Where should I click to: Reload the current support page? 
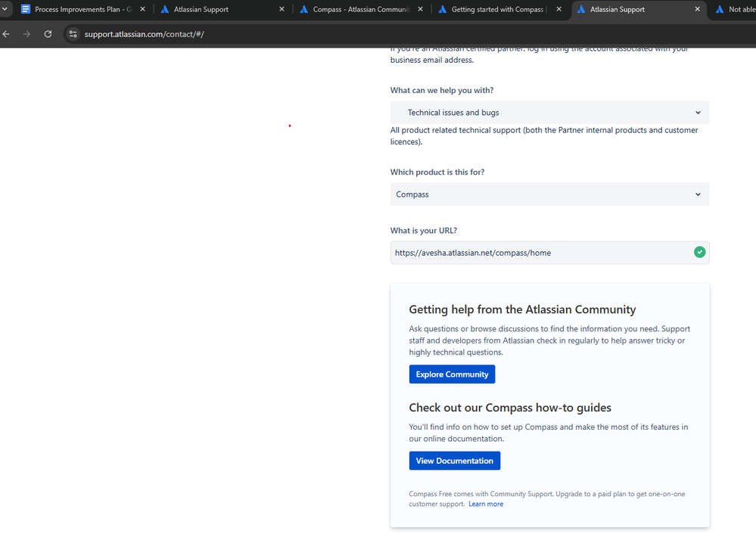point(48,33)
